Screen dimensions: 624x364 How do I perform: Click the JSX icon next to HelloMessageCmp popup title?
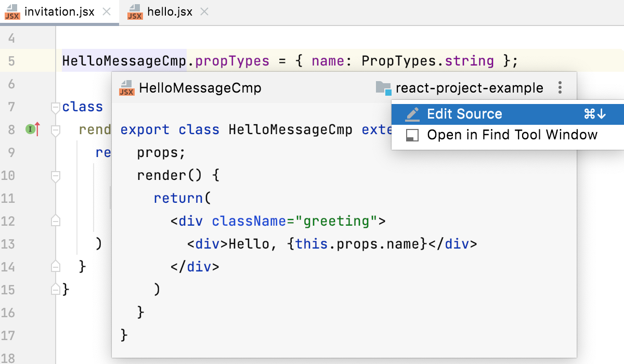tap(126, 88)
